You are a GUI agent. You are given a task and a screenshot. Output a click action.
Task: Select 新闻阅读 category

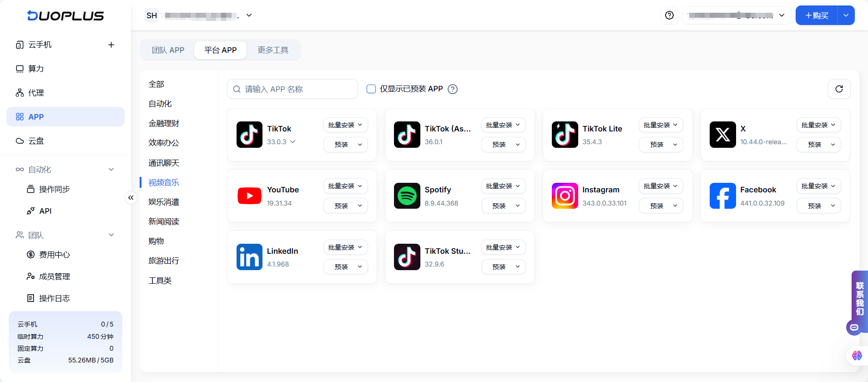tap(164, 221)
